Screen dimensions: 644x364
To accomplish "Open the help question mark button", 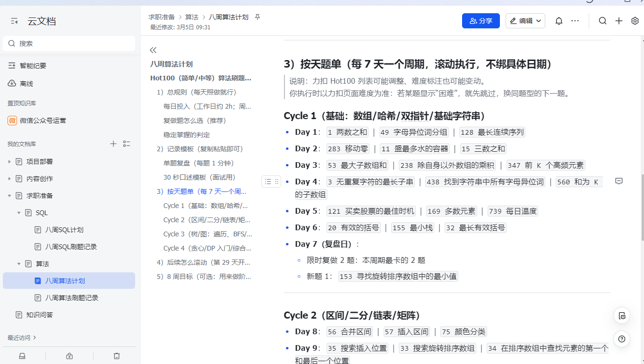I will (x=622, y=339).
